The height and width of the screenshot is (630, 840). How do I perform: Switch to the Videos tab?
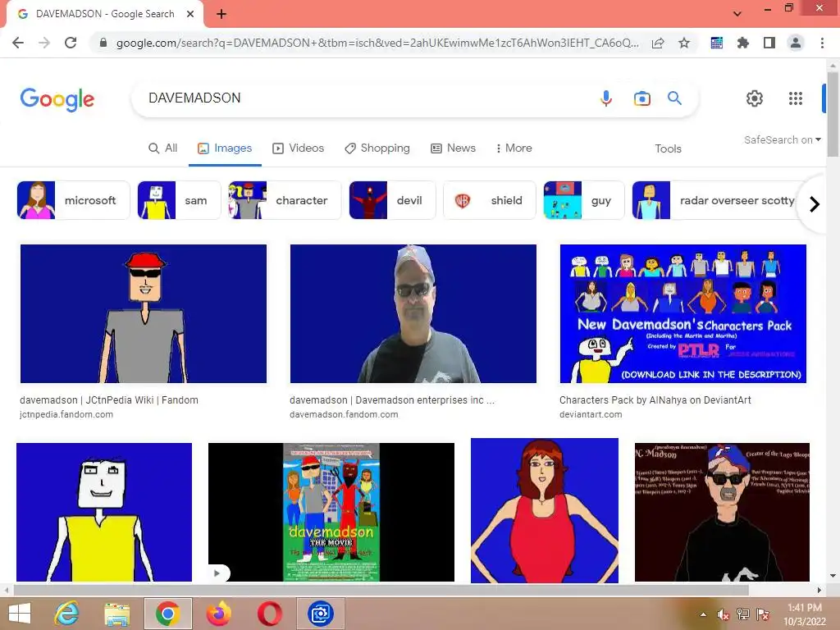tap(299, 148)
